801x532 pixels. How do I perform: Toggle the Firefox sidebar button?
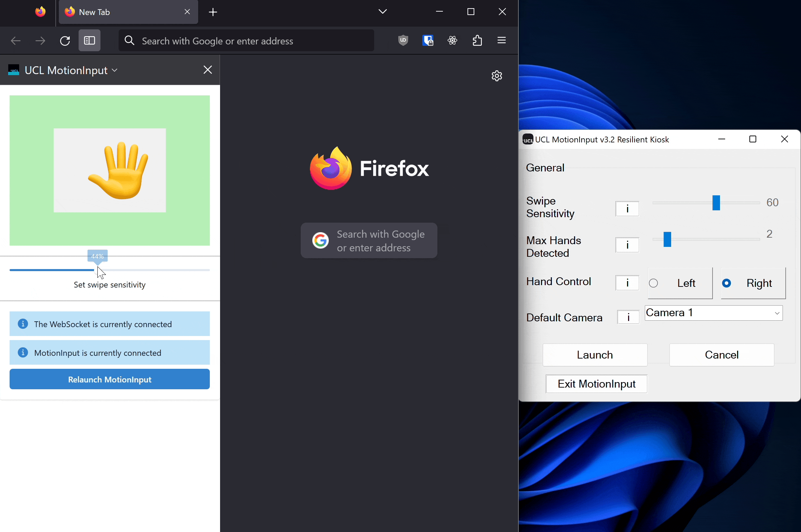[x=89, y=41]
